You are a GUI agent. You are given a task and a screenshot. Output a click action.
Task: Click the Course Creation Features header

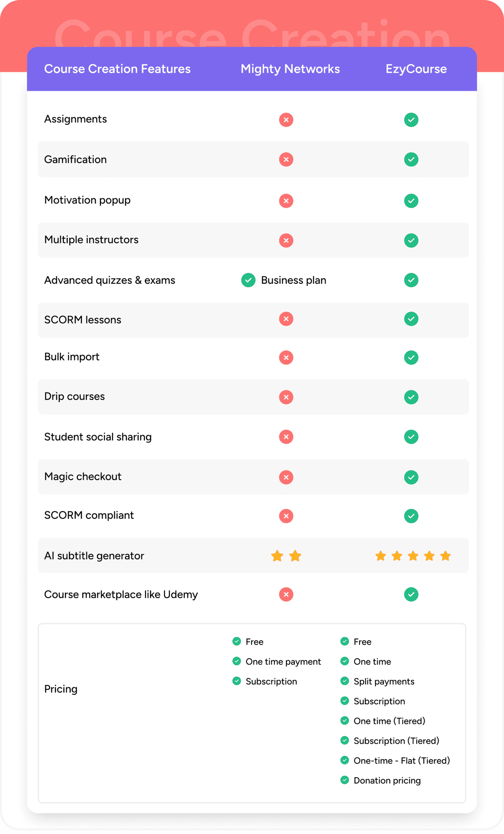(117, 69)
